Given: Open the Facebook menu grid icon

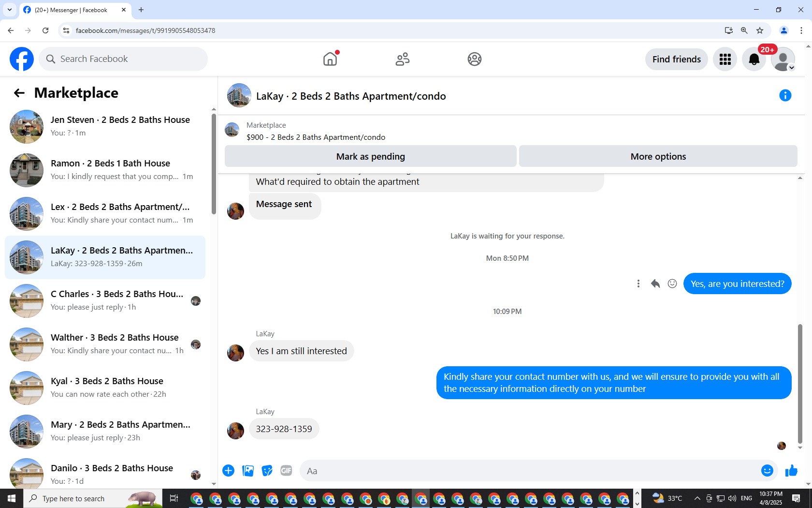Looking at the screenshot, I should point(725,59).
